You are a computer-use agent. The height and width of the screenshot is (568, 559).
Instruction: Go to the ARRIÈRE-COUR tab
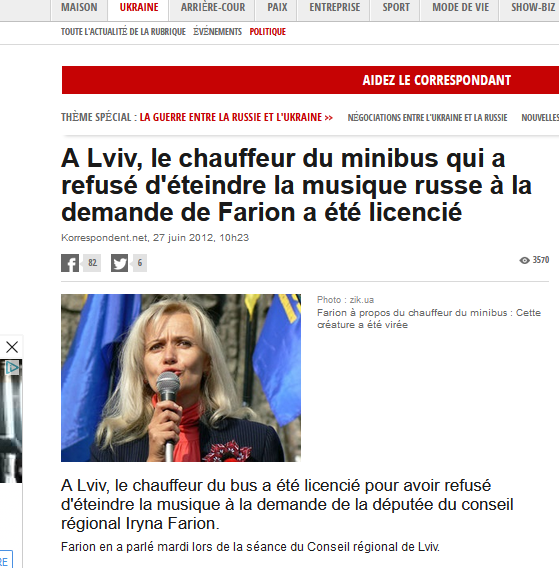tap(213, 7)
